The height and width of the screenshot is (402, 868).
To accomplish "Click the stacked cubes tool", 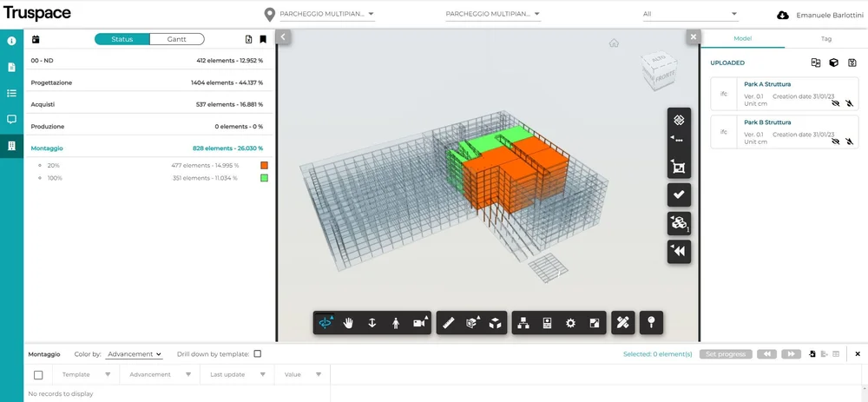I will coord(680,223).
